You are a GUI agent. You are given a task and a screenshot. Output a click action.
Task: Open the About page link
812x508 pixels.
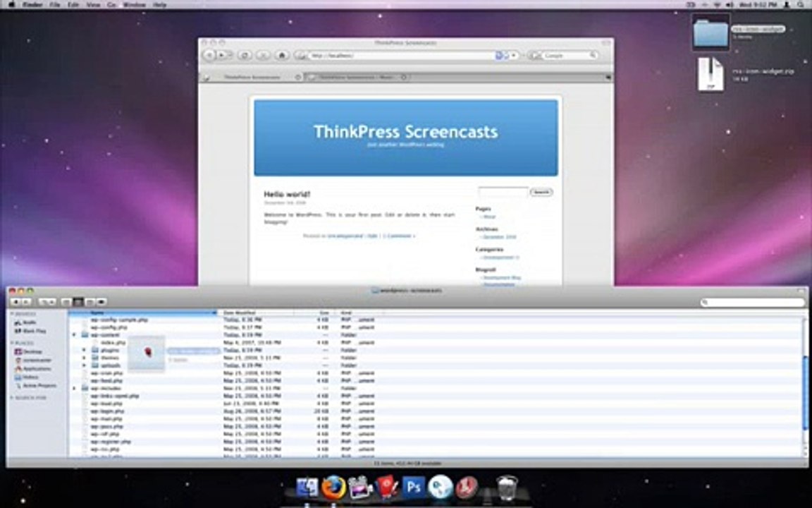click(489, 217)
